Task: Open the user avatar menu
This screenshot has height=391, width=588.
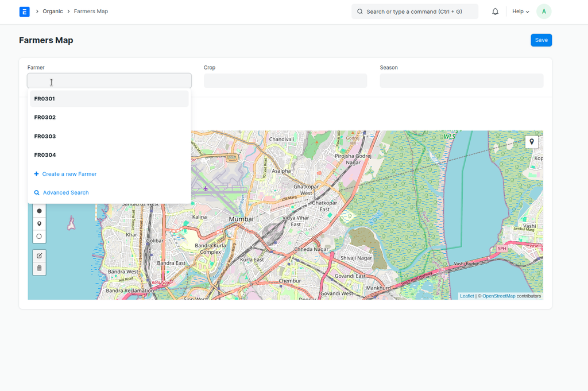Action: 543,11
